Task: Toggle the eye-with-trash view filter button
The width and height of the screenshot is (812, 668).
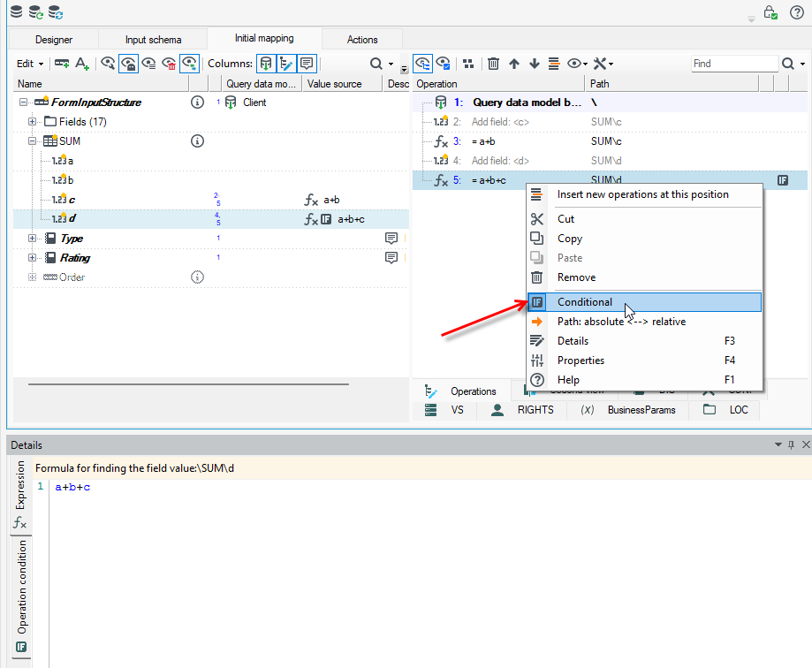Action: pyautogui.click(x=169, y=64)
